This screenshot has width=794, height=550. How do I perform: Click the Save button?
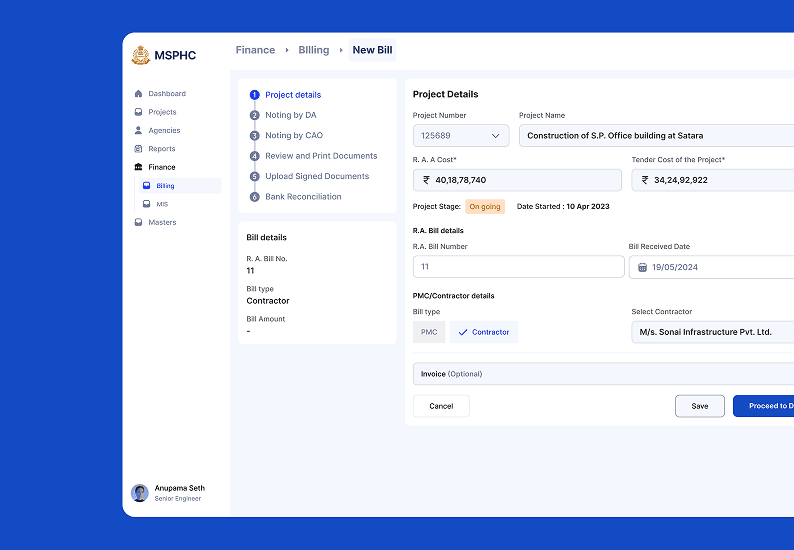(x=699, y=406)
